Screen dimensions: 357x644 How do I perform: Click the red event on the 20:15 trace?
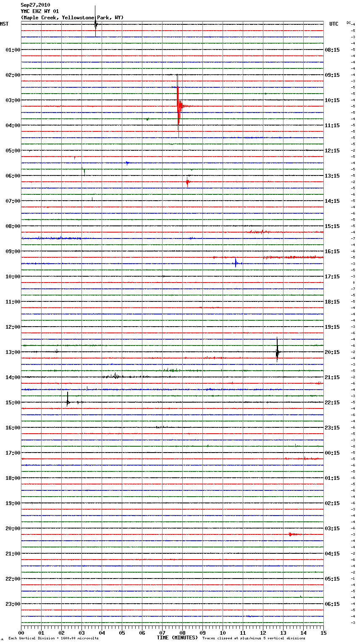point(295,534)
